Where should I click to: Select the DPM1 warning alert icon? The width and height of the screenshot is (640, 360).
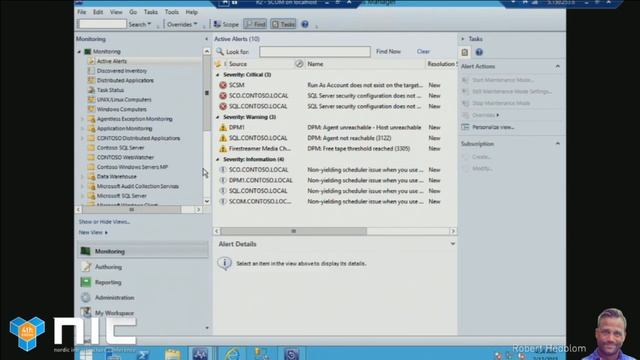click(223, 128)
